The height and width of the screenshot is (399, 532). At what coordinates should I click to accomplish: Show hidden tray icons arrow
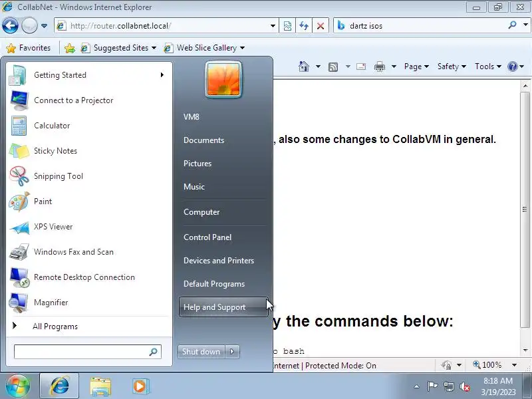click(417, 386)
